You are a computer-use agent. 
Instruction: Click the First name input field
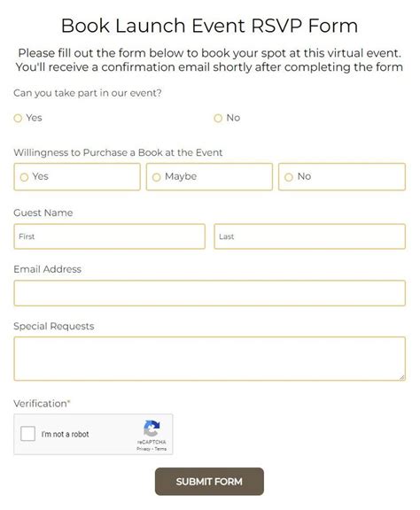[109, 236]
